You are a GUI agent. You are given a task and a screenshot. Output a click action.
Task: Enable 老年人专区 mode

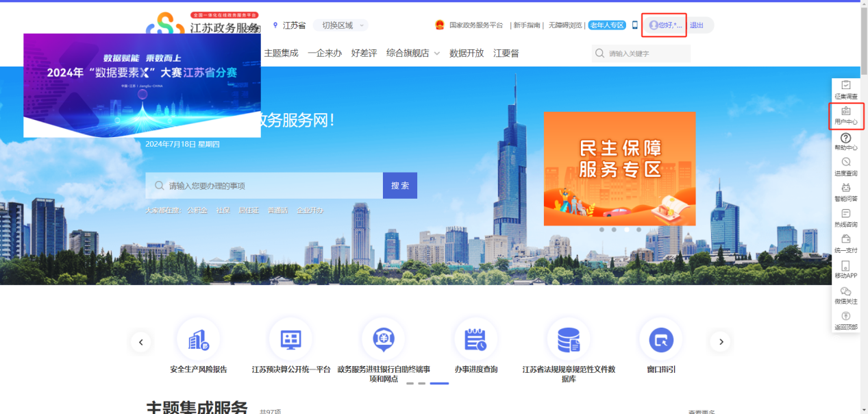click(x=607, y=25)
